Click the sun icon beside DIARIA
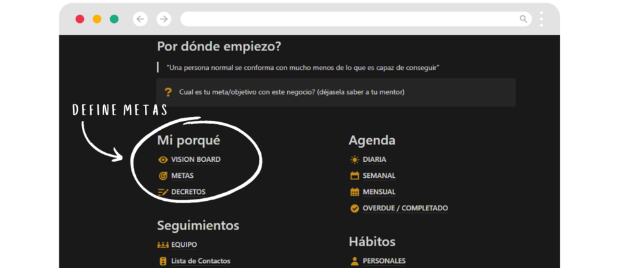The image size is (644, 268). coord(354,159)
